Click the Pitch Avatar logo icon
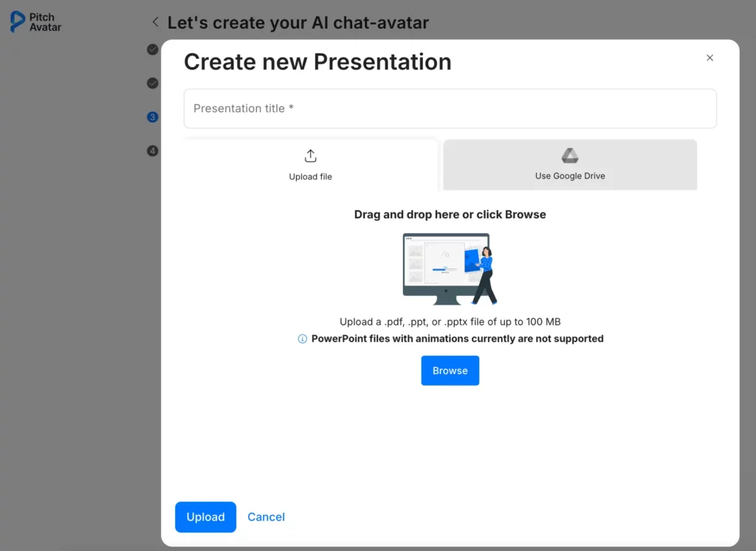The height and width of the screenshot is (551, 756). click(17, 22)
